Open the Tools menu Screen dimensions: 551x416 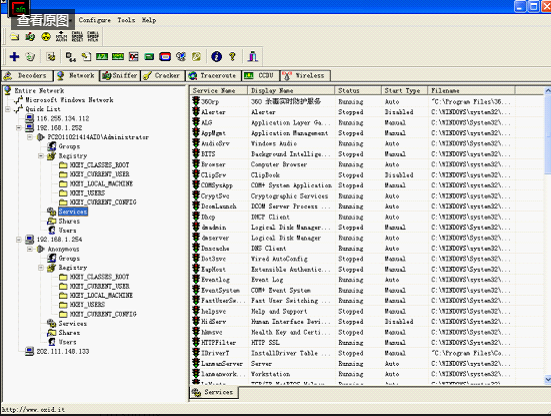(126, 20)
